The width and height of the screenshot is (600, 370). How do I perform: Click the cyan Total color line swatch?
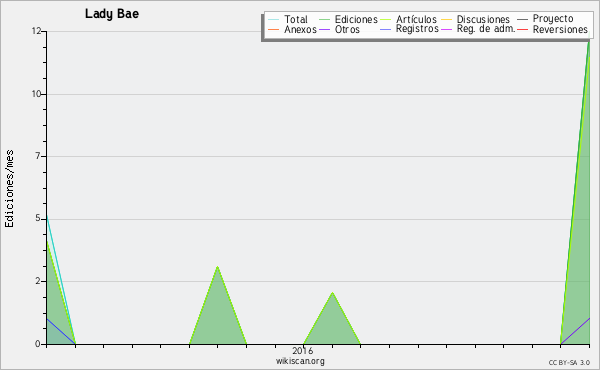pyautogui.click(x=274, y=20)
